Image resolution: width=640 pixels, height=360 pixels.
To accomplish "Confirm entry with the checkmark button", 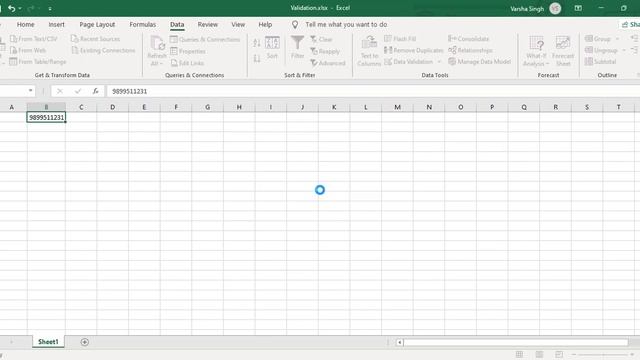I will pos(78,91).
